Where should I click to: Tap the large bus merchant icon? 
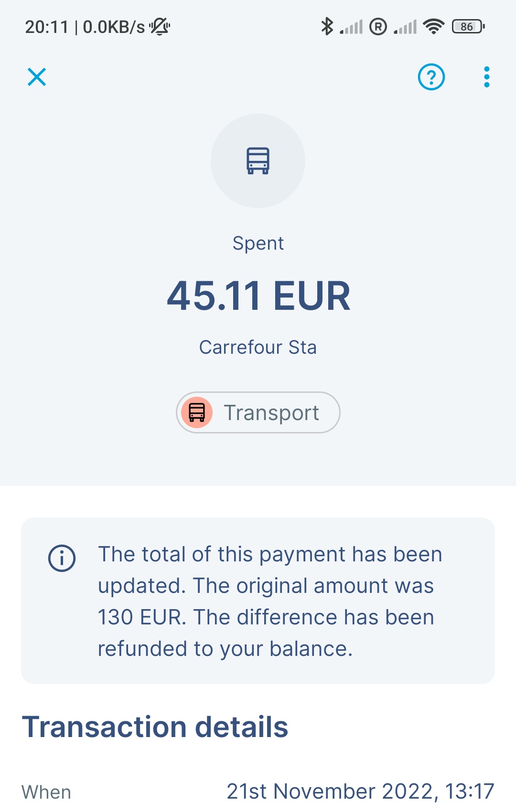click(x=258, y=161)
